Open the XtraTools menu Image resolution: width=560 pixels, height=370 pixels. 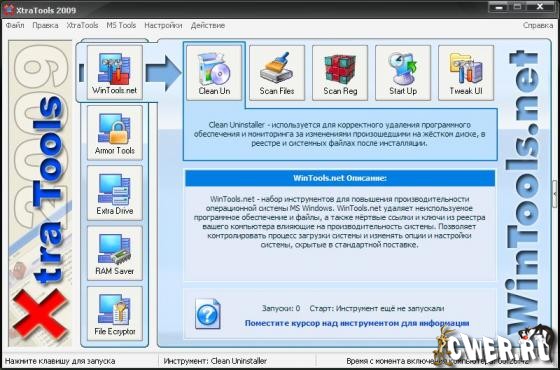coord(82,25)
